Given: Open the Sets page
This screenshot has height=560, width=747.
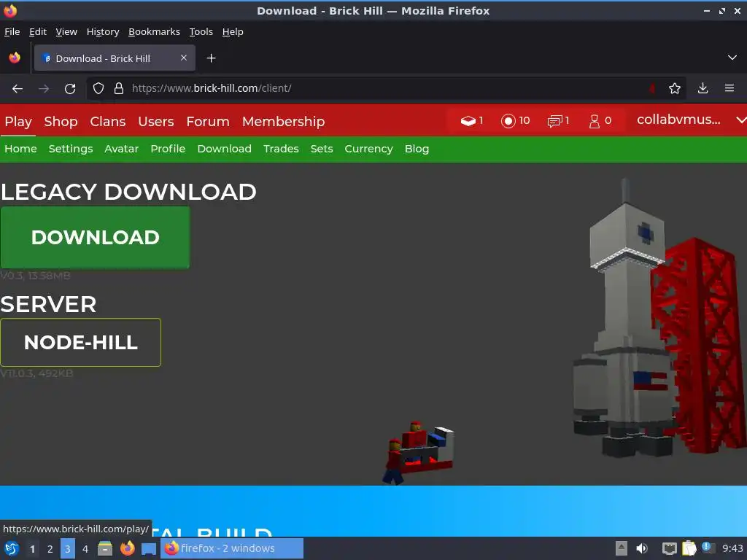Looking at the screenshot, I should tap(322, 149).
